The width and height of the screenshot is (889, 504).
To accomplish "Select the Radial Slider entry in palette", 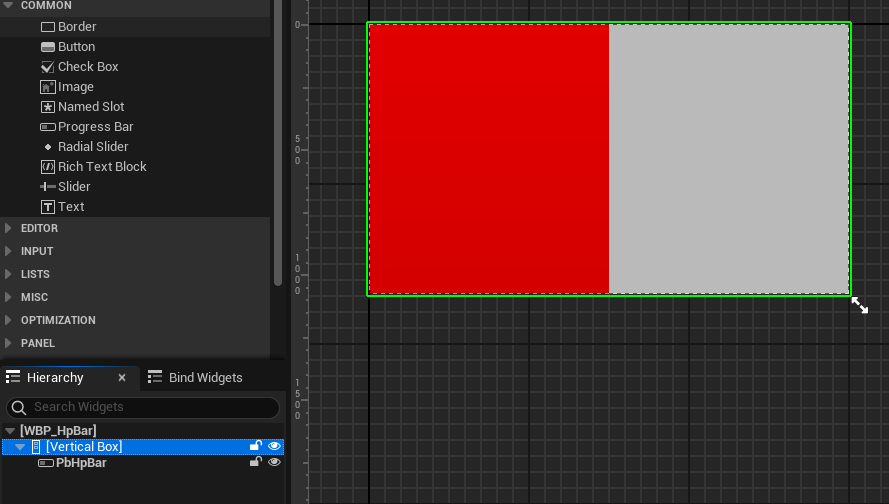I will 135,147.
